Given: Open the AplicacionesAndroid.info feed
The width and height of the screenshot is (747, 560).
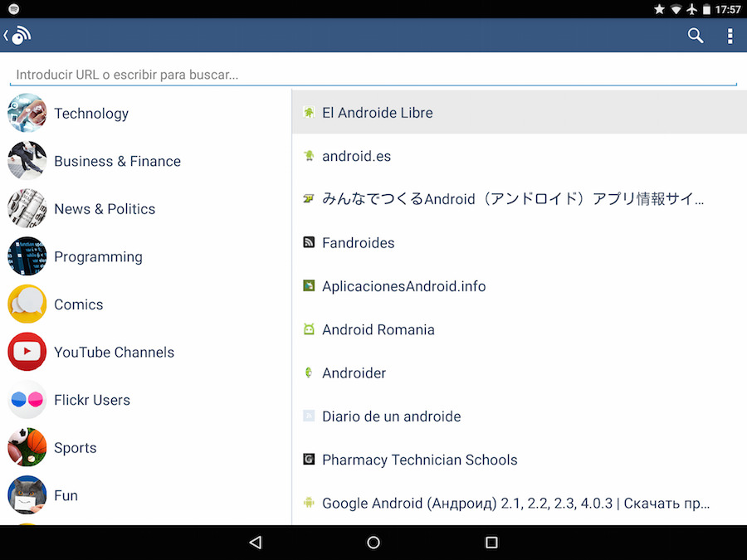Looking at the screenshot, I should (403, 286).
